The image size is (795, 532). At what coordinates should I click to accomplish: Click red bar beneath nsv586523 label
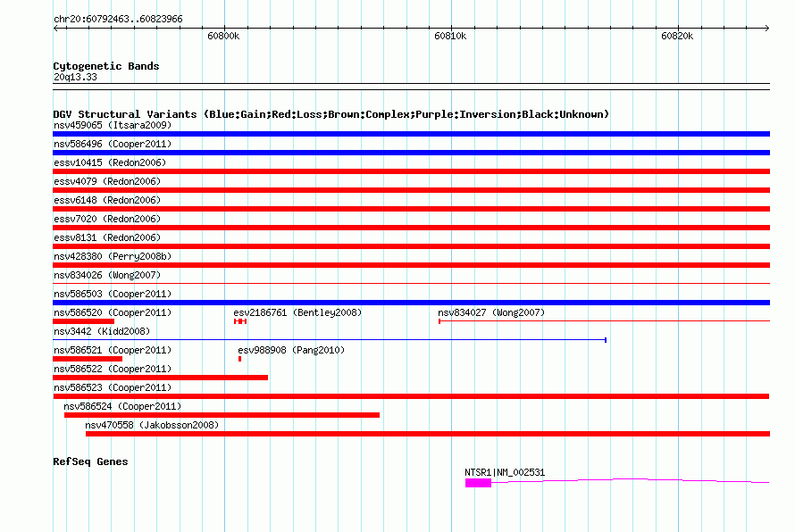coord(411,396)
